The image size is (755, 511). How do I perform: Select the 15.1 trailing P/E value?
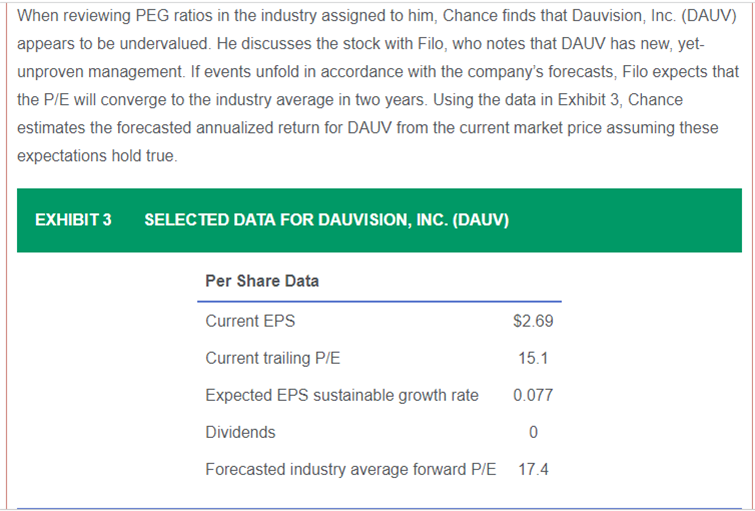click(x=533, y=358)
